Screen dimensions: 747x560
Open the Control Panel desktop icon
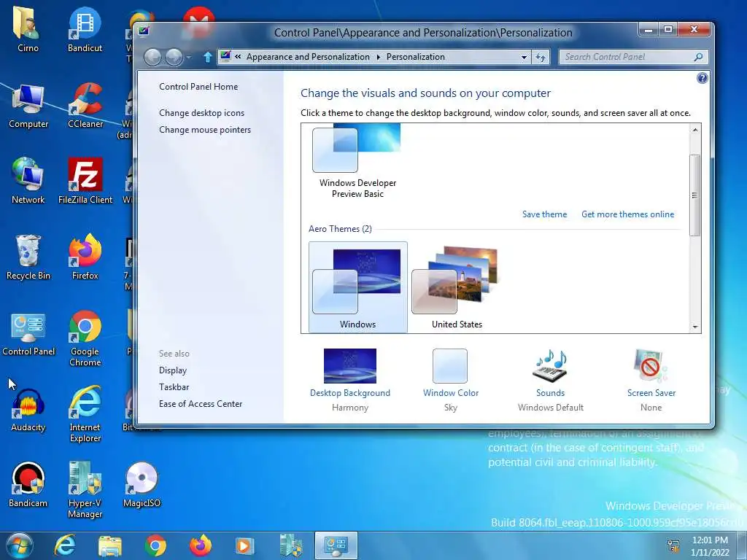pos(28,333)
